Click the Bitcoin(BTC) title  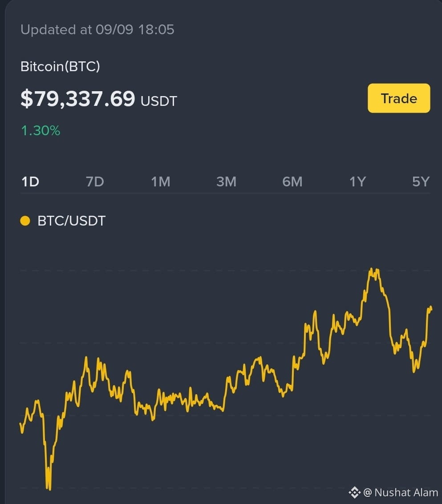pyautogui.click(x=60, y=67)
